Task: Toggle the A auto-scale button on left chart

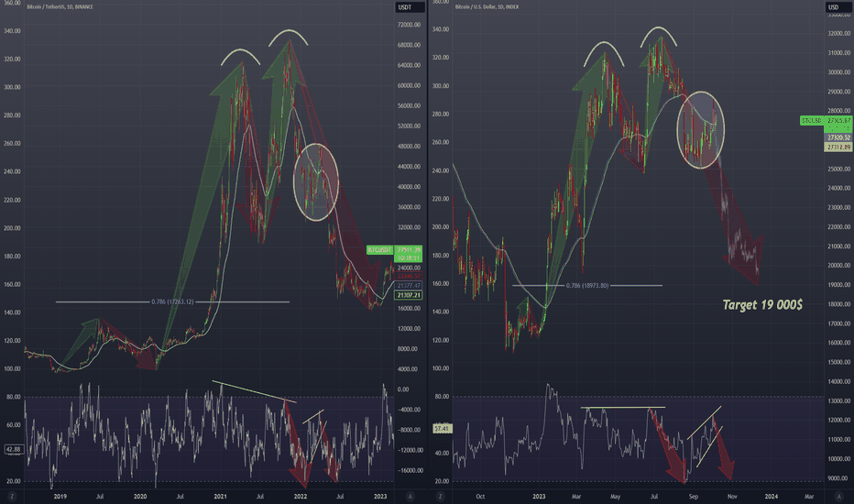Action: coord(405,496)
